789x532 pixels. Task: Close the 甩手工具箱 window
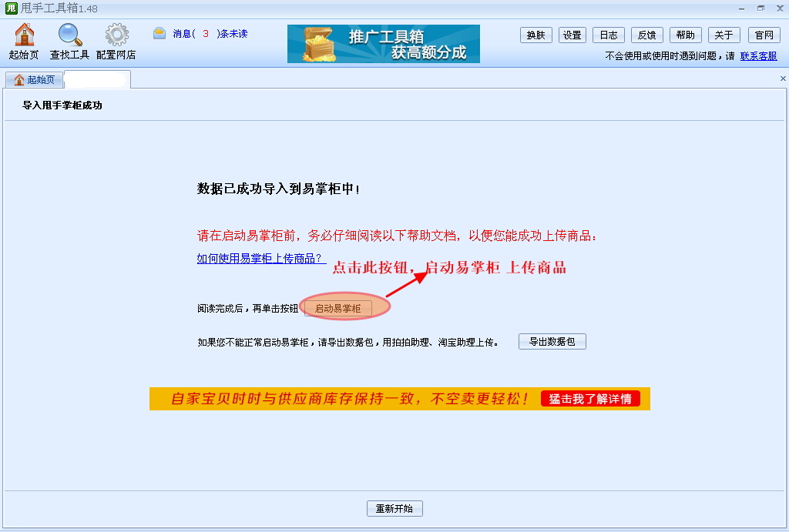tap(780, 8)
